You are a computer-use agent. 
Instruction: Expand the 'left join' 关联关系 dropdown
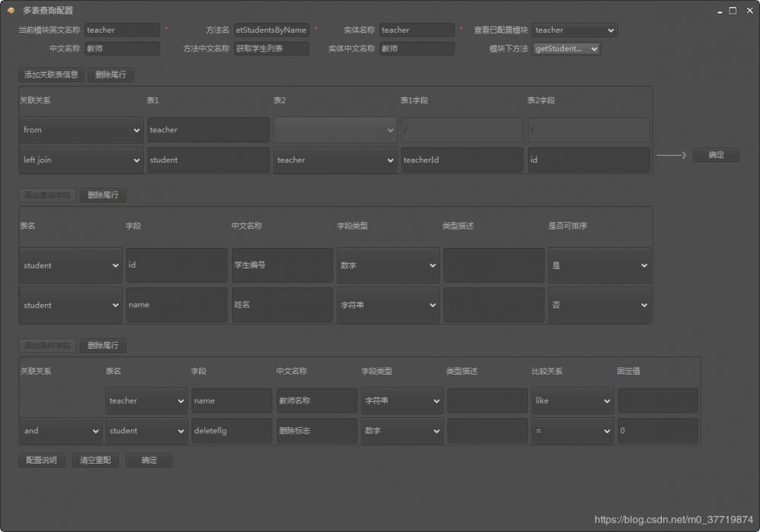click(81, 160)
